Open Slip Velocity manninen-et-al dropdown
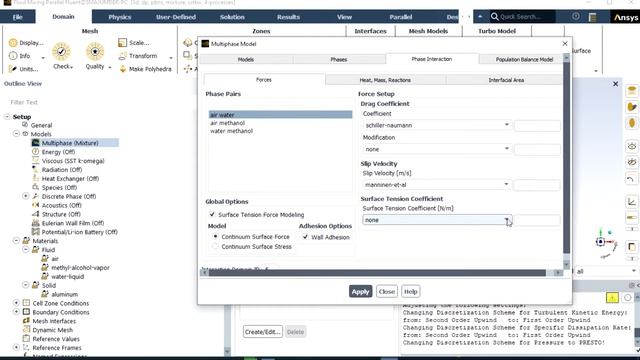The height and width of the screenshot is (360, 640). [x=437, y=184]
